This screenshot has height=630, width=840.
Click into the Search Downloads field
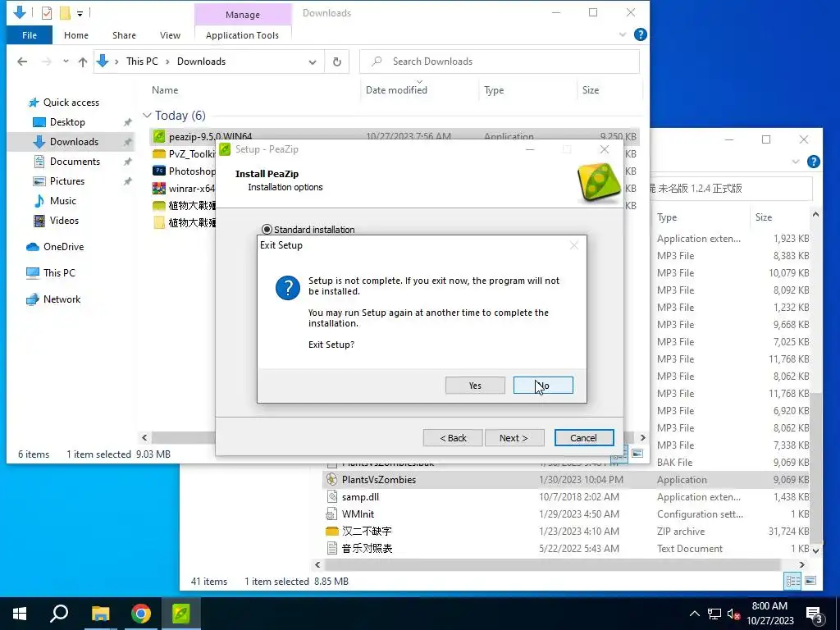click(500, 62)
